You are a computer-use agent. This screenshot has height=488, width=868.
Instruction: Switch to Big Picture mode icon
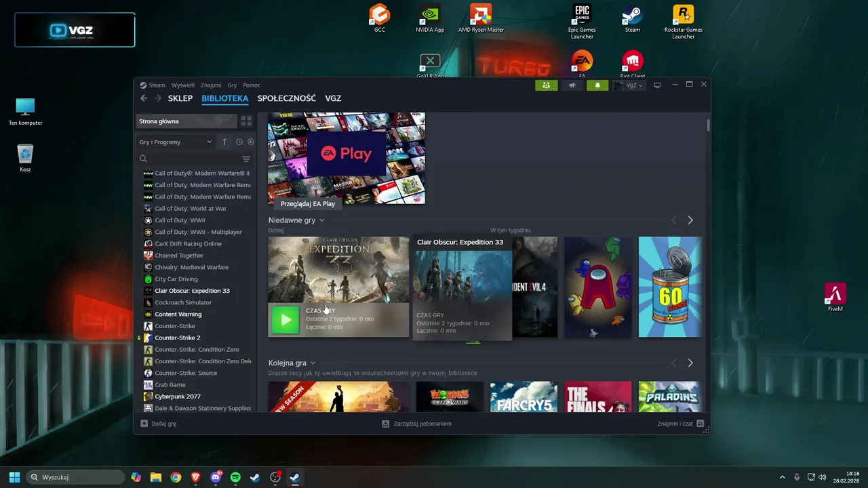[x=657, y=85]
